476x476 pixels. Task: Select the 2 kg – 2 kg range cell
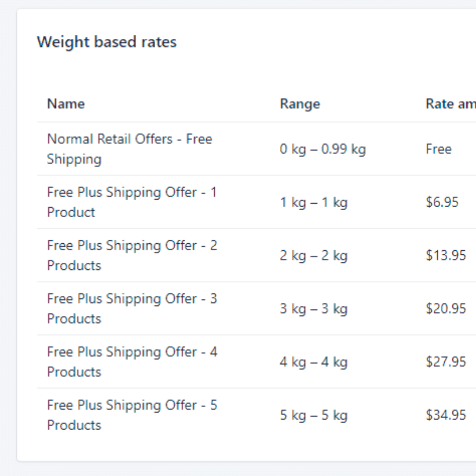tap(315, 255)
